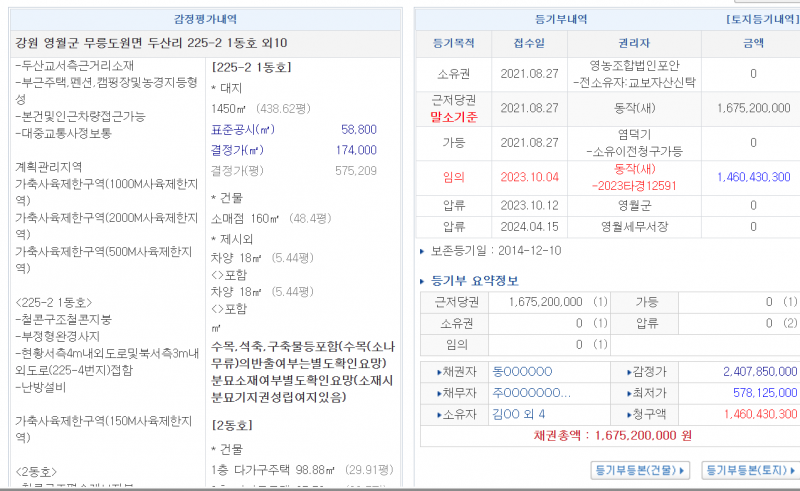Click the red 임의 registry entry
The image size is (800, 491).
[453, 176]
